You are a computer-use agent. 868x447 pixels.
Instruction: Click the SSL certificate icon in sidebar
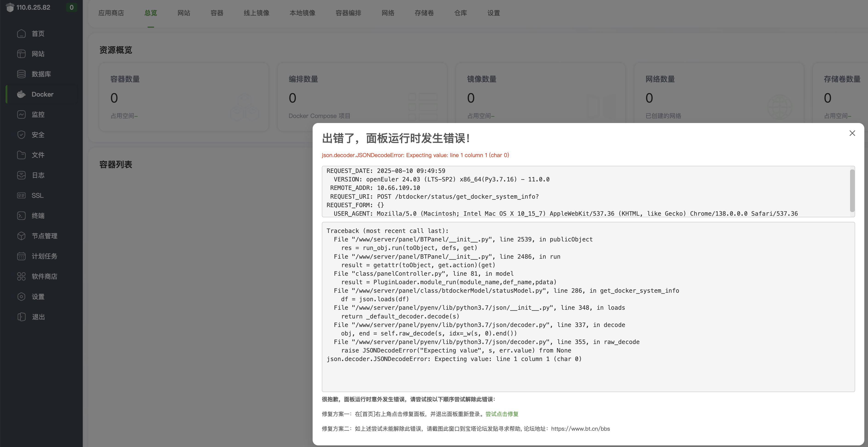pos(21,195)
